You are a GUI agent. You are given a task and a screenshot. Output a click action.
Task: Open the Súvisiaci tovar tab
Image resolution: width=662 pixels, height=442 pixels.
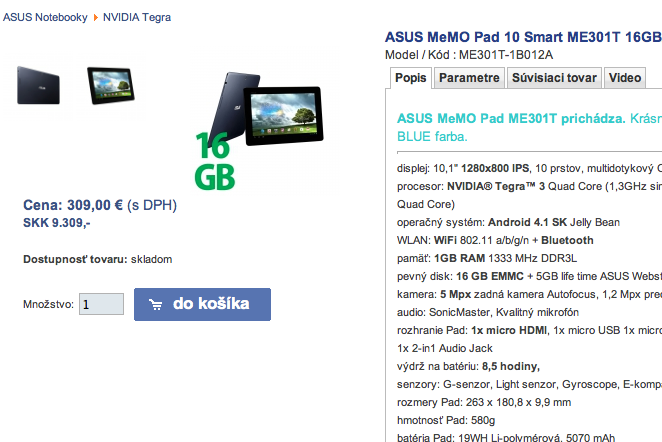click(x=554, y=78)
